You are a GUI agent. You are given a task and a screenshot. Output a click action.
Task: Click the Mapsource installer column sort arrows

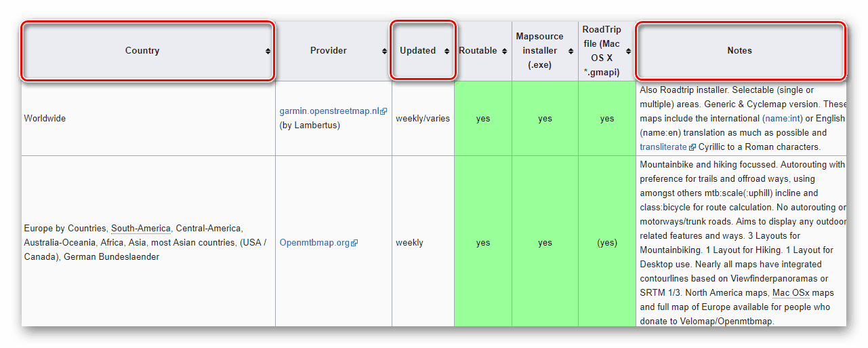(571, 51)
